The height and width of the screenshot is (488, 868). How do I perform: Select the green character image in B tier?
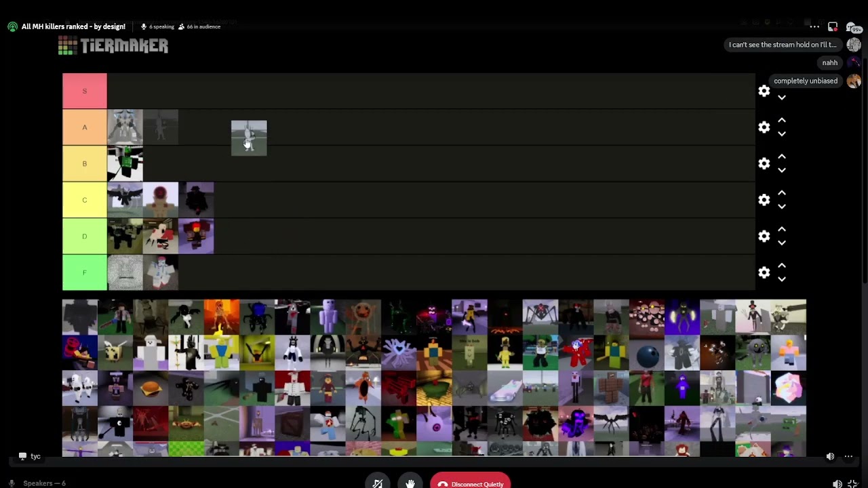tap(125, 163)
